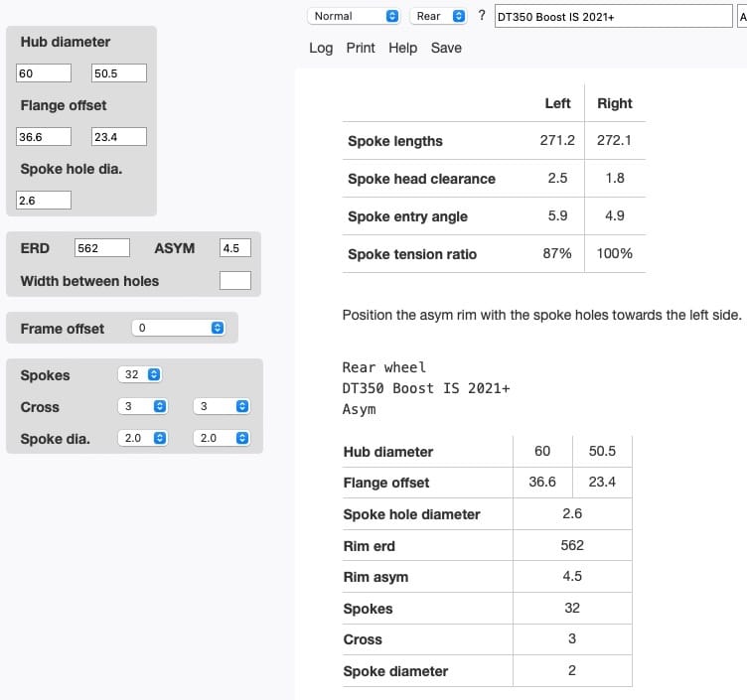The height and width of the screenshot is (700, 747).
Task: Click the empty Width between holes field
Action: point(234,281)
